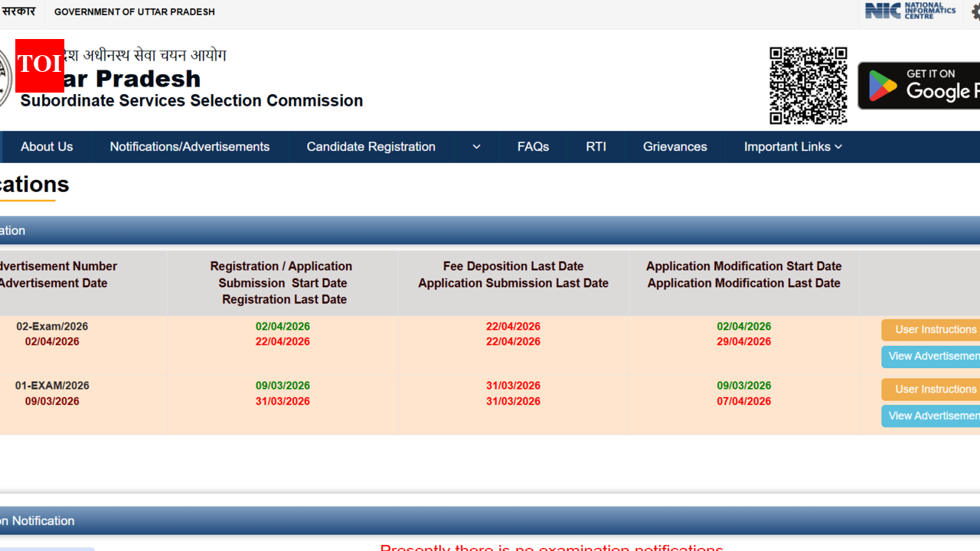Click the NIC National Informatics Centre logo

tap(910, 11)
